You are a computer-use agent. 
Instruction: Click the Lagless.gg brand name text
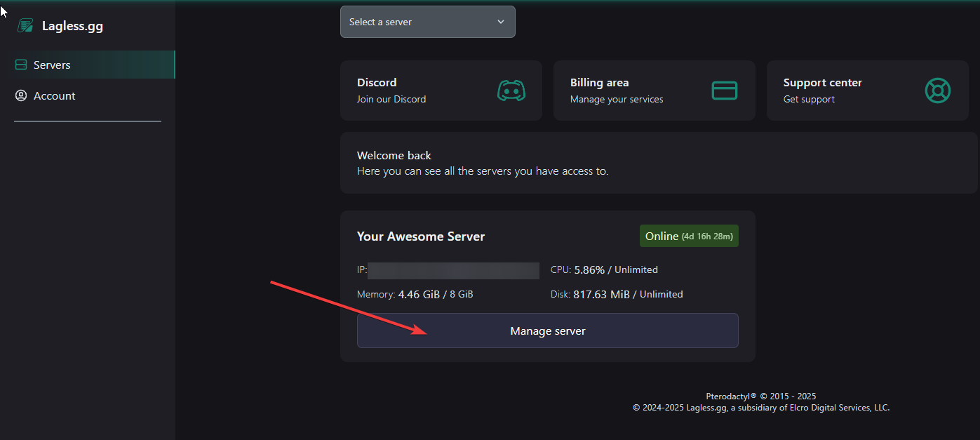pos(72,26)
